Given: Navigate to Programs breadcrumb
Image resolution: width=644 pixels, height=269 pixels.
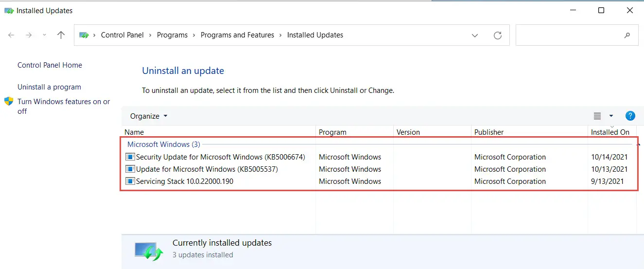Looking at the screenshot, I should point(172,35).
